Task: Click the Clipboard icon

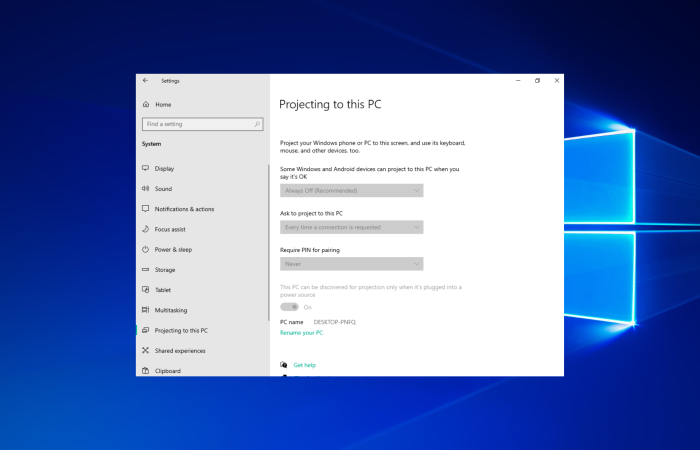Action: click(145, 371)
